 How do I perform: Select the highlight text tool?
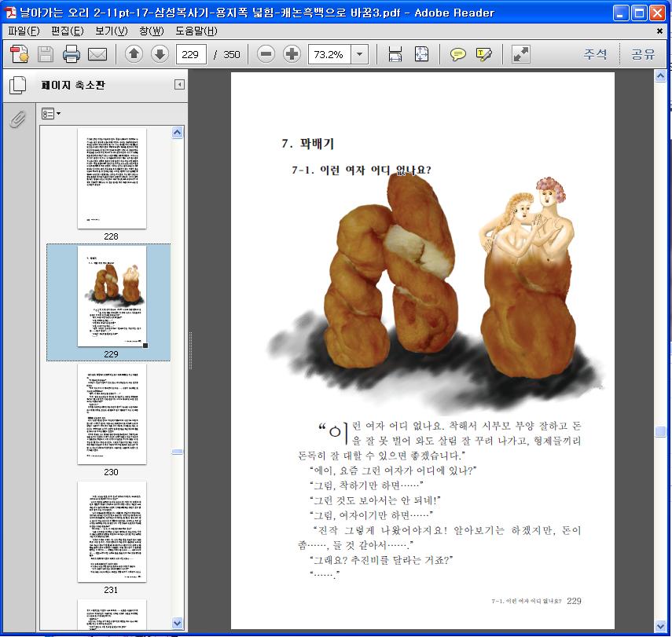483,54
